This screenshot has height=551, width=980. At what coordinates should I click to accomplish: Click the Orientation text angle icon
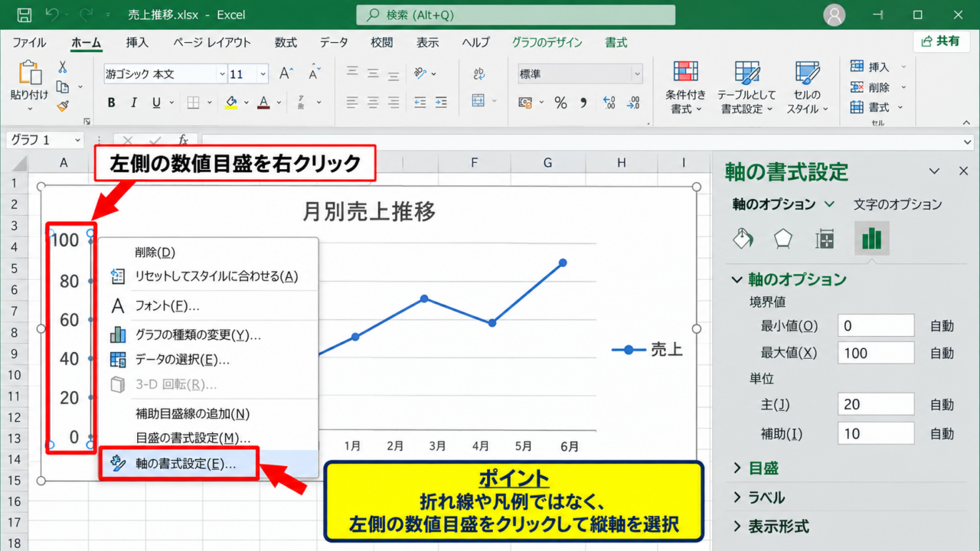click(x=421, y=73)
